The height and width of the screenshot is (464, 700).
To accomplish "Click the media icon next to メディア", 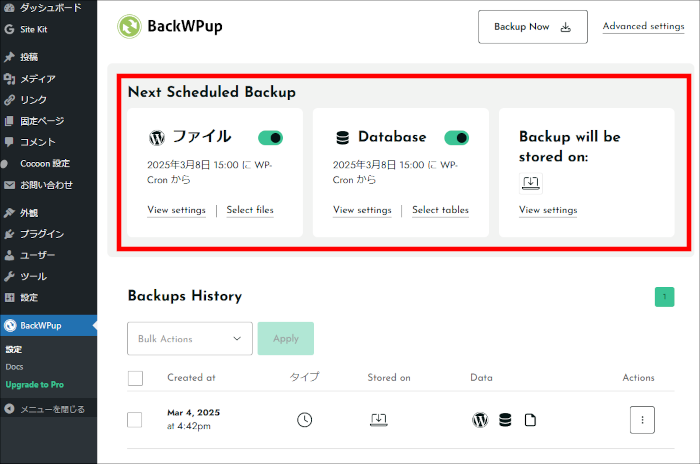I will pos(9,79).
